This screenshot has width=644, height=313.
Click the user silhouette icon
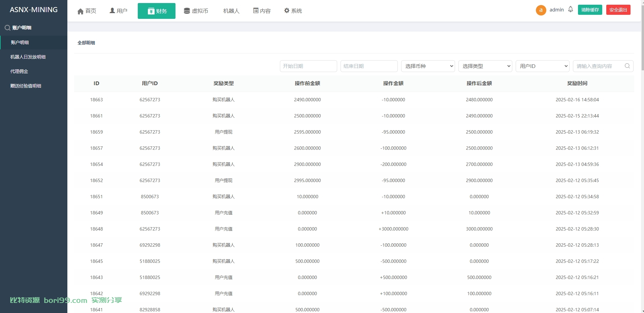point(112,11)
